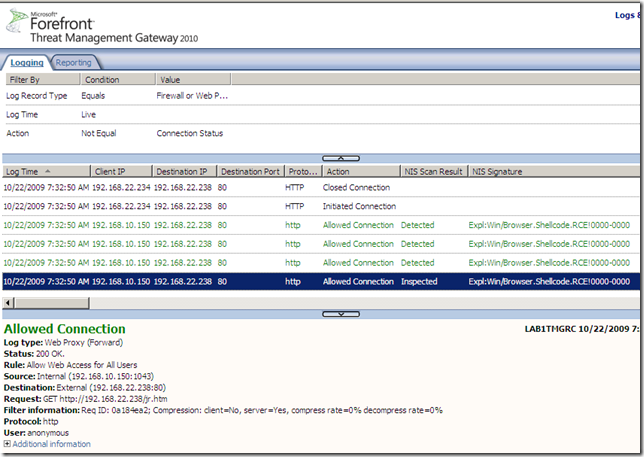Viewport: 644px width, 457px height.
Task: Sort by the Log Time column header
Action: pos(45,171)
